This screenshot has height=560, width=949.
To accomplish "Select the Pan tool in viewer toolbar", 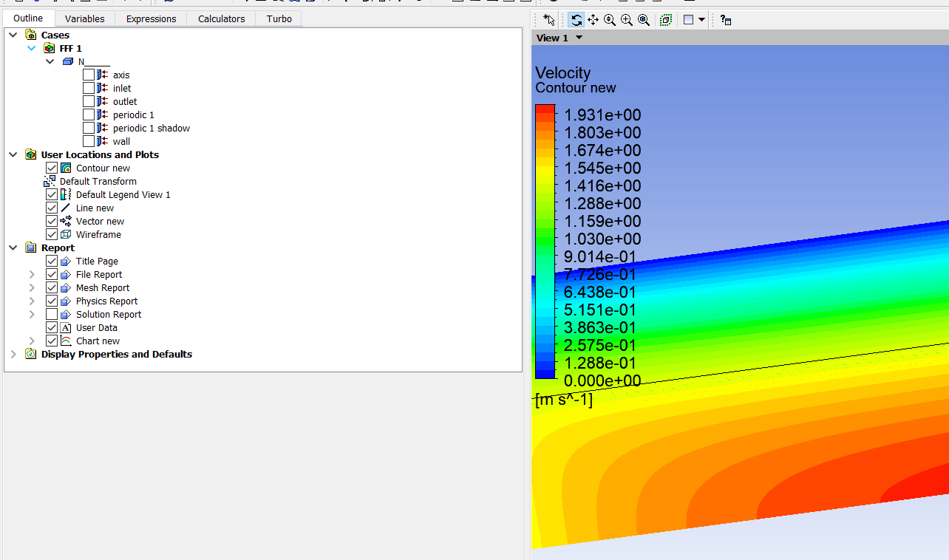I will (x=593, y=20).
